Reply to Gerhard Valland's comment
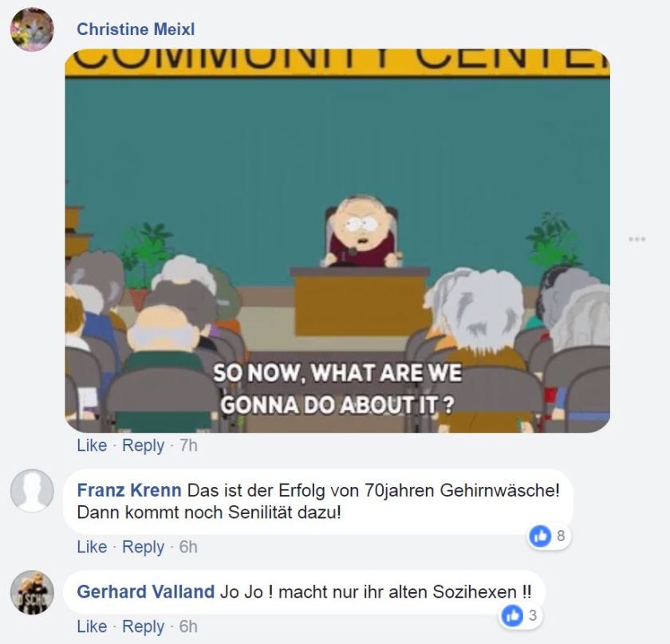Image resolution: width=670 pixels, height=644 pixels. click(143, 626)
